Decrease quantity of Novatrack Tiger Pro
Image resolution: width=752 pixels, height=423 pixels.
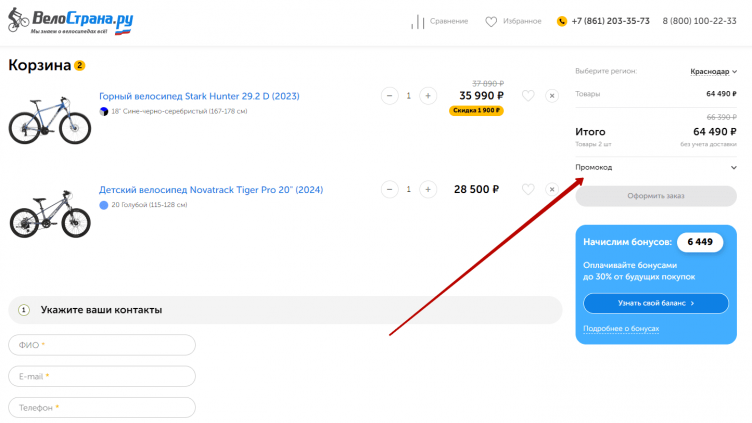[x=390, y=189]
